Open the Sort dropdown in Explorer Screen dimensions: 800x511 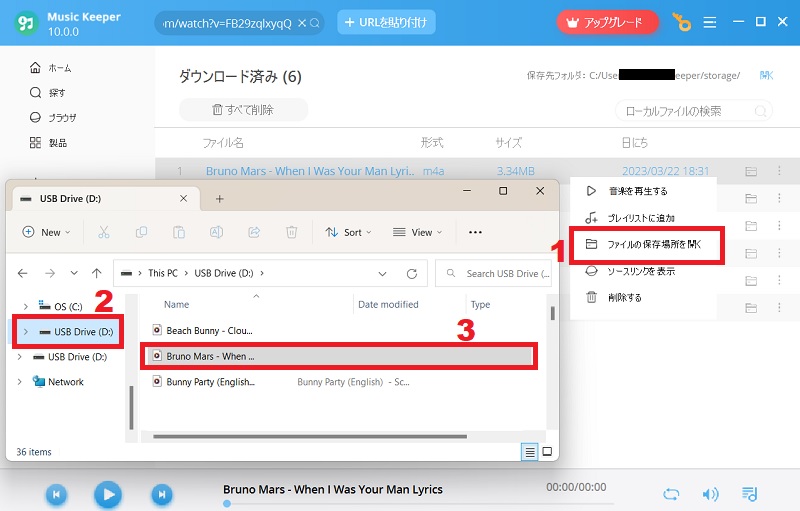348,232
